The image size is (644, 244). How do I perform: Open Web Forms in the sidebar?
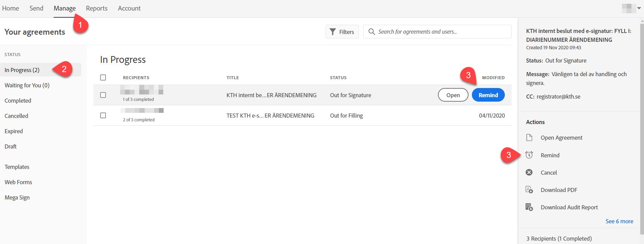pos(18,182)
